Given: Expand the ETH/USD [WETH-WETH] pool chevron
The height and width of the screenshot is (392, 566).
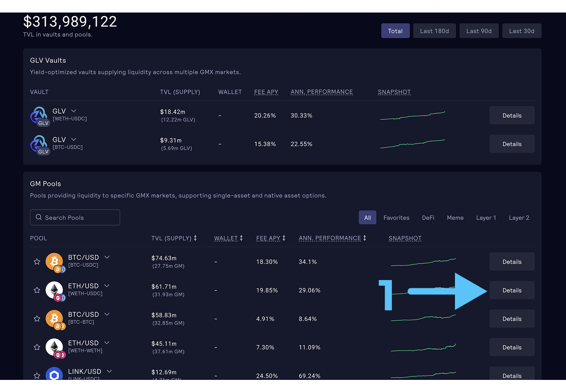Looking at the screenshot, I should (107, 343).
